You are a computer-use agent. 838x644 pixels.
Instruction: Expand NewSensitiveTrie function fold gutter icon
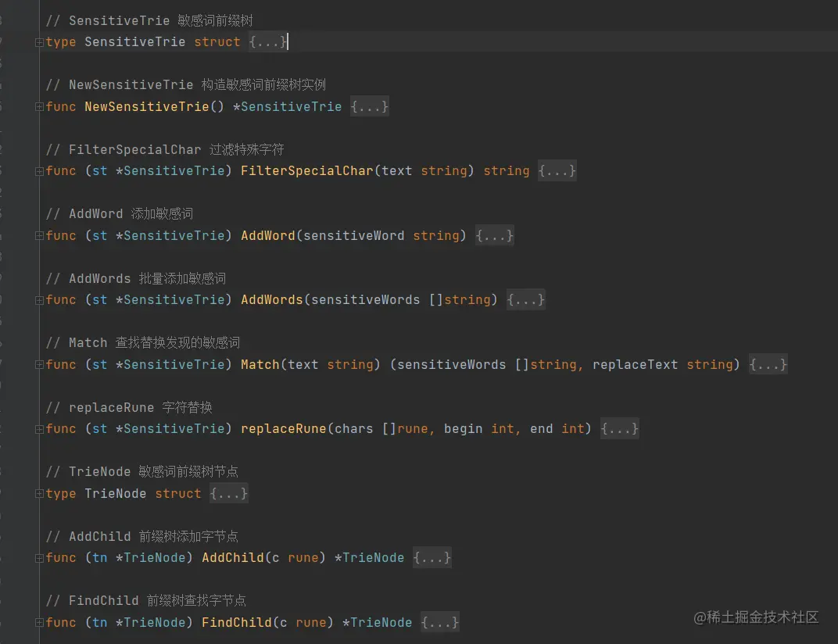point(39,107)
